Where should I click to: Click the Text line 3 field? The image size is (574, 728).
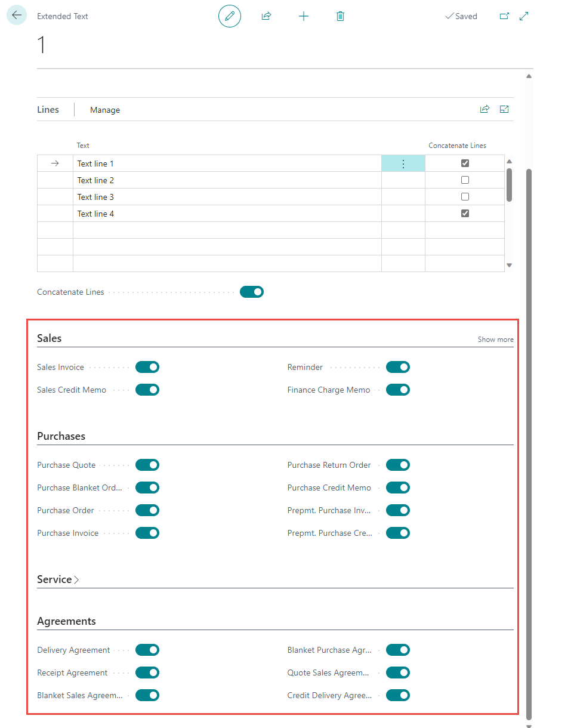pos(227,197)
